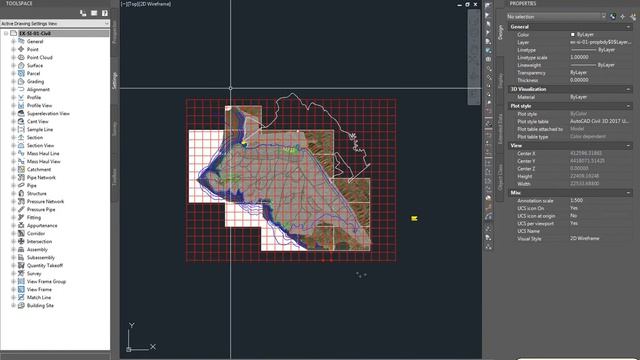Toggle PICKADD icon beside No selection
Viewport: 640px width, 360px height.
[x=613, y=16]
